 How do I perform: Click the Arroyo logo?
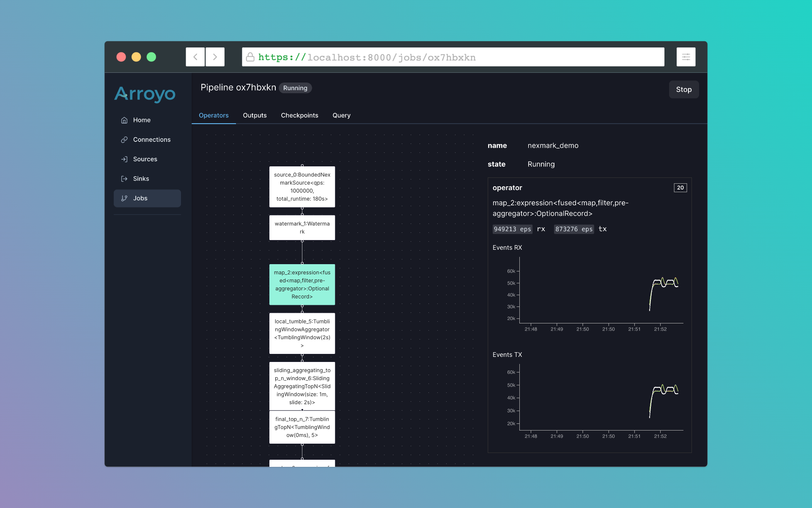click(145, 94)
